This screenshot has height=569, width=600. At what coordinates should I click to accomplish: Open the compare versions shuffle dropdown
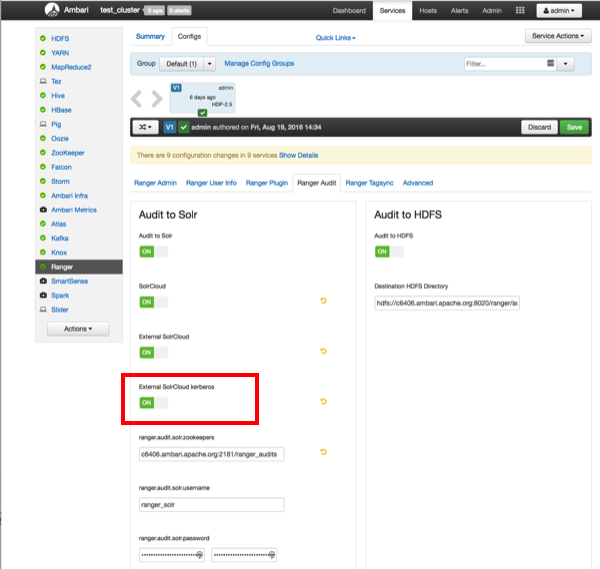[x=145, y=127]
